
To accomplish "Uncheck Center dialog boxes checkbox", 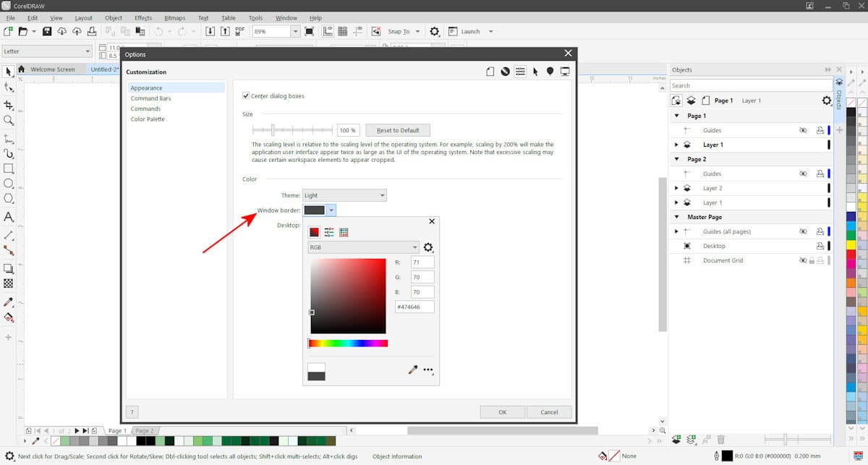I will pos(246,95).
